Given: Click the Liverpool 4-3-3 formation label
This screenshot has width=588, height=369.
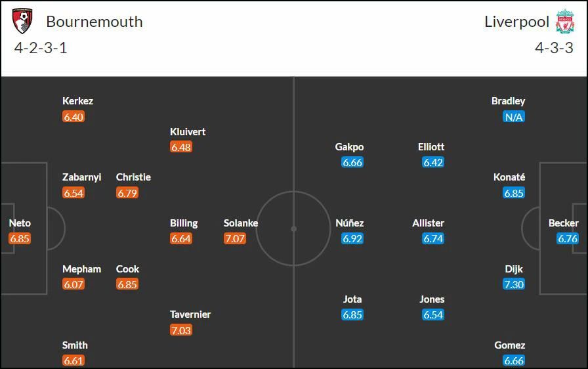Looking at the screenshot, I should coord(555,48).
